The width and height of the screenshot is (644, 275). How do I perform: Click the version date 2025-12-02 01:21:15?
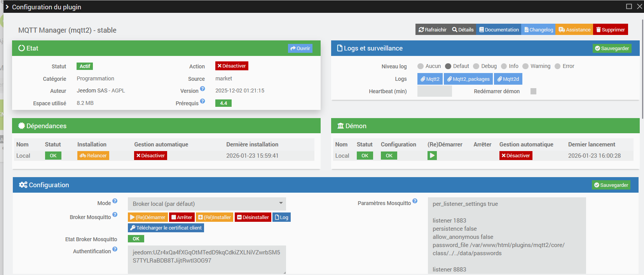240,91
